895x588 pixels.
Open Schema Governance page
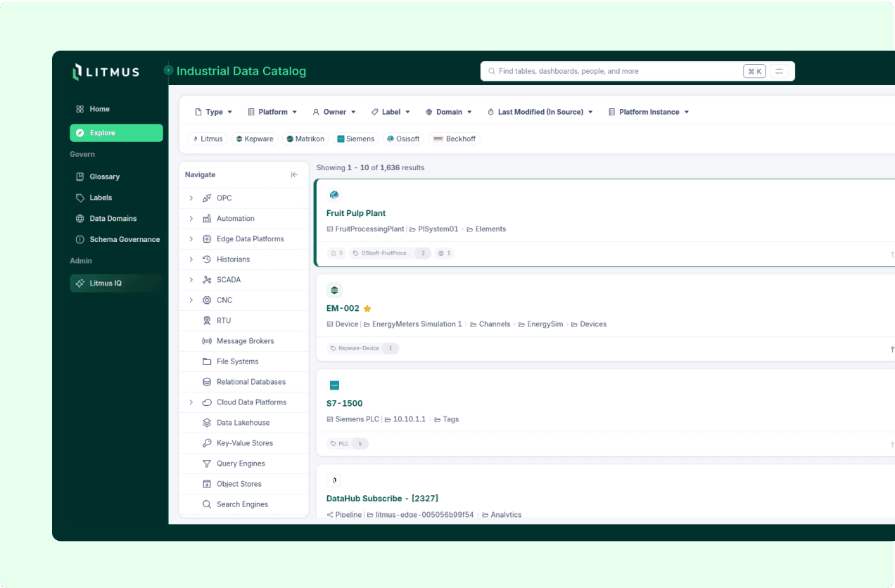coord(116,240)
